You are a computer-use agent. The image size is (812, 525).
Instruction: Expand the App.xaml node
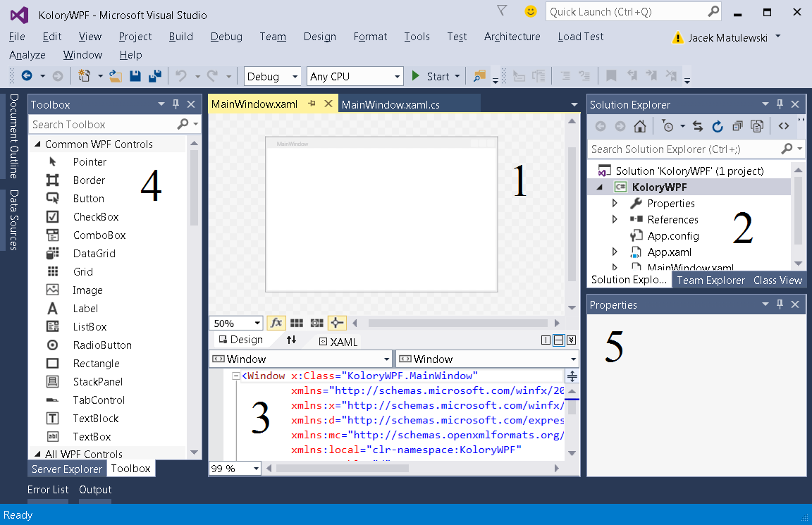point(615,252)
